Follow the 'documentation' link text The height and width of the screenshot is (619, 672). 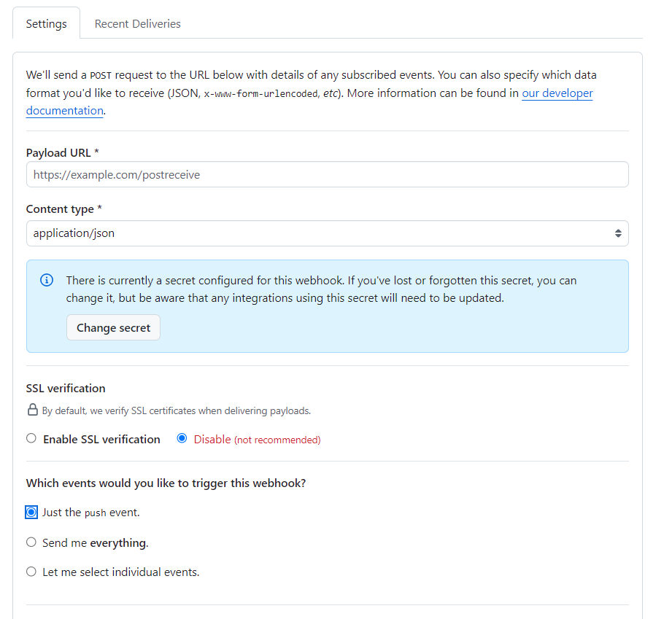65,111
